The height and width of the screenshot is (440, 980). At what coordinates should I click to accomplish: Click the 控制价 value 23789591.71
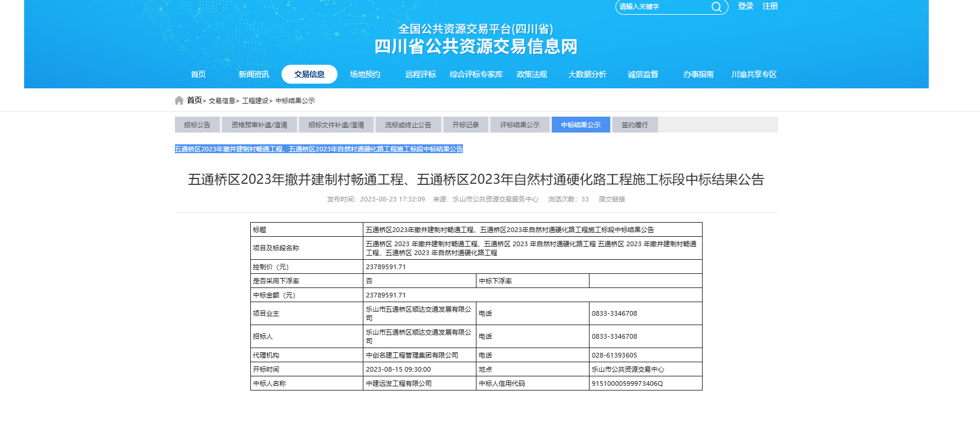tap(386, 267)
